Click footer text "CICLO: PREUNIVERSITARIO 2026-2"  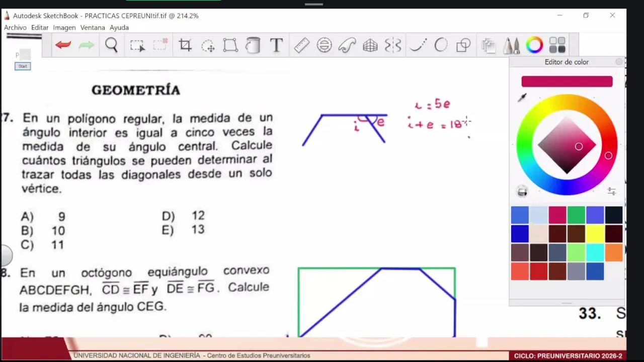tap(568, 356)
